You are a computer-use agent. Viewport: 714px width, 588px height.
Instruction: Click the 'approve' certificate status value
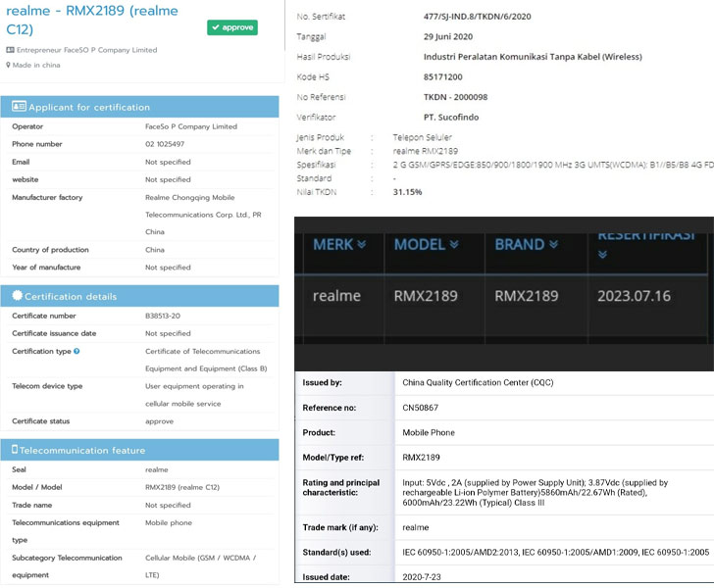(159, 421)
